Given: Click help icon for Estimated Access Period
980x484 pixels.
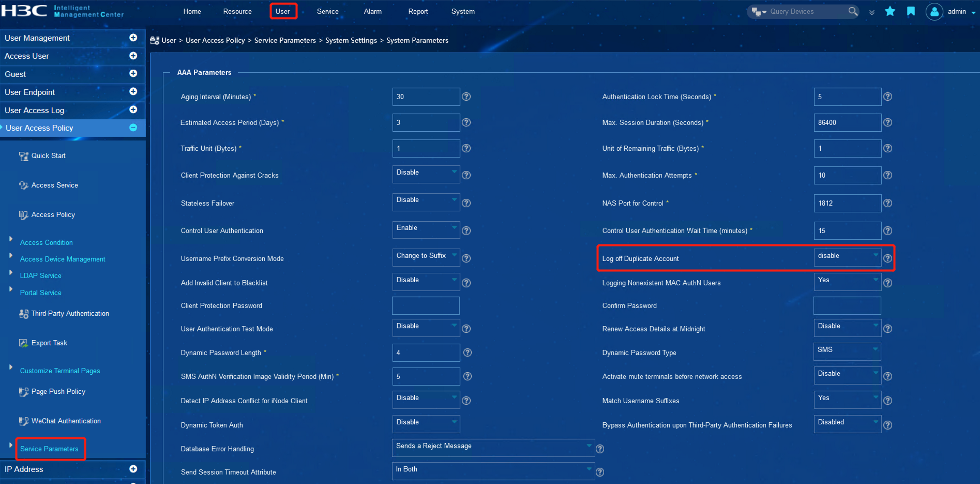Looking at the screenshot, I should 466,122.
